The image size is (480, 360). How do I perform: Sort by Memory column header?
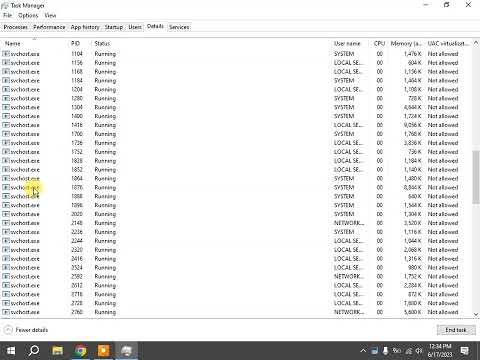click(x=406, y=44)
